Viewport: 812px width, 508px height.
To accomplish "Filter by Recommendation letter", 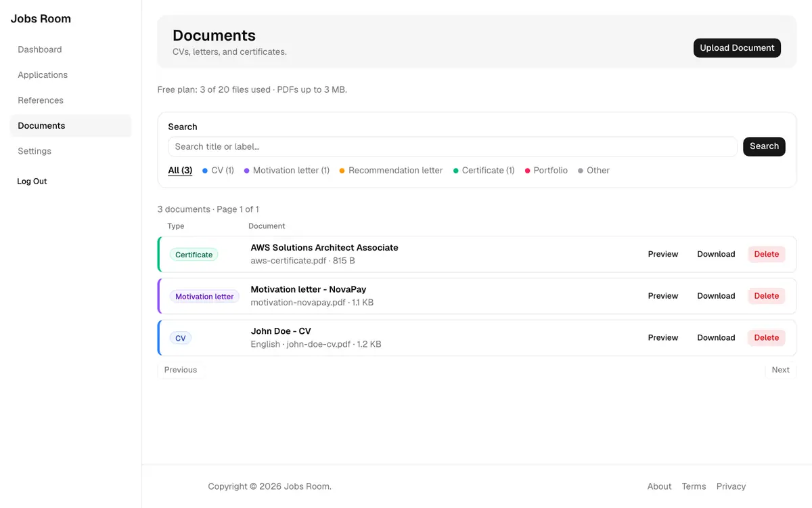I will [x=391, y=171].
